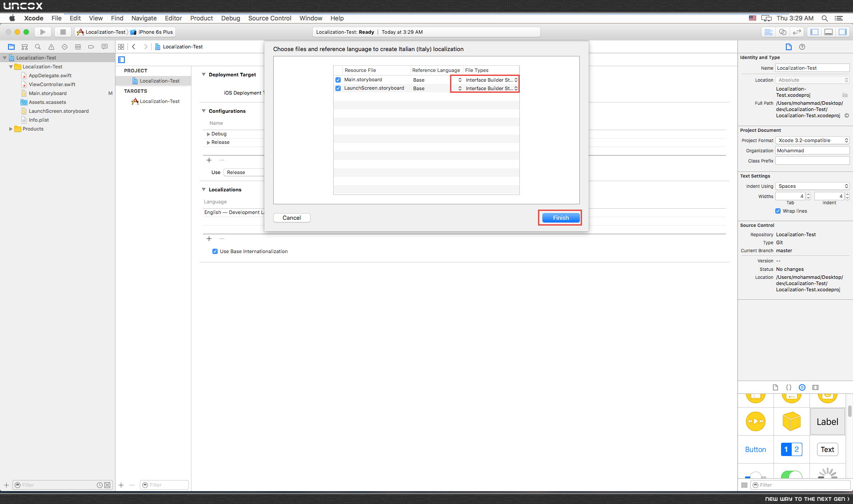853x504 pixels.
Task: Open the File Template library icon
Action: [x=775, y=387]
